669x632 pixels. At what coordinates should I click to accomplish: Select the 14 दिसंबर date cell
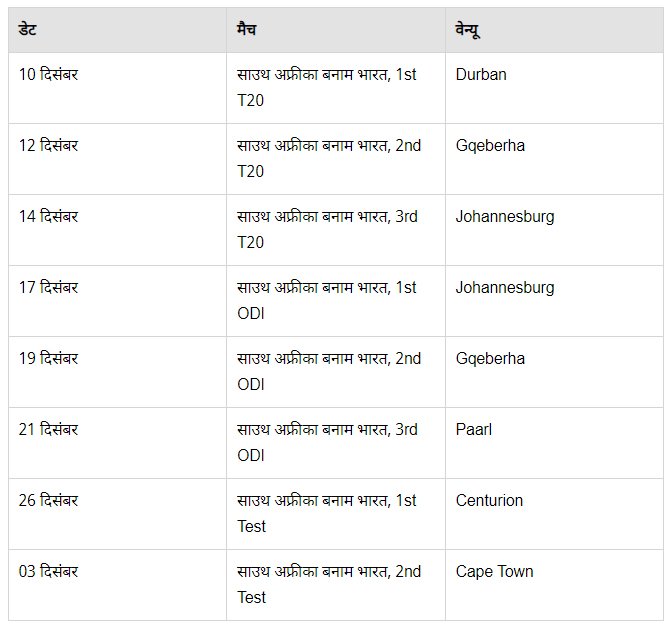pos(117,230)
